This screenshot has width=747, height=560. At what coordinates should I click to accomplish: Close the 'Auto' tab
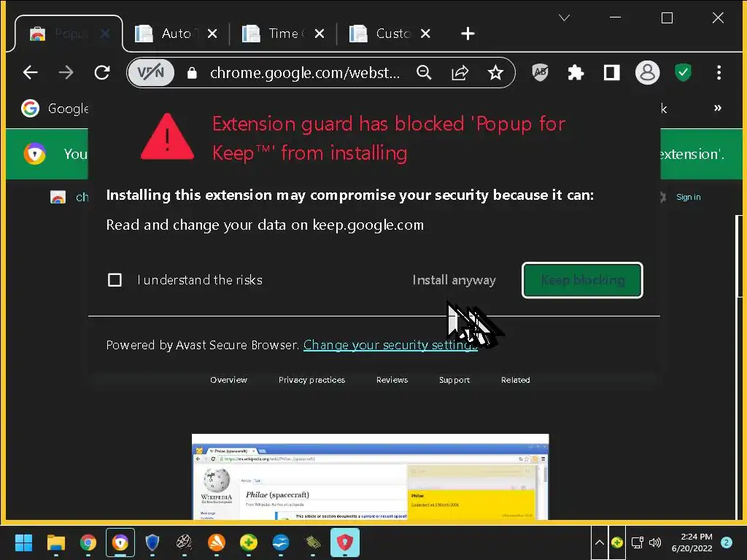[x=212, y=34]
